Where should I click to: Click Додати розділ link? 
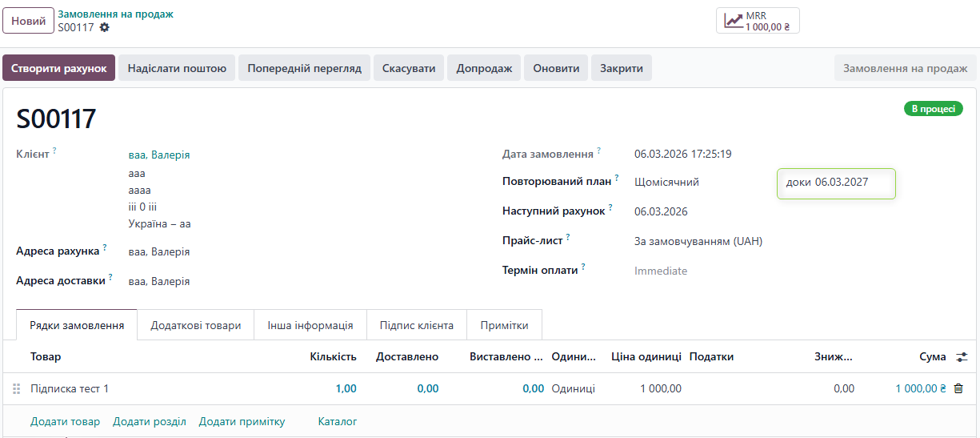[150, 421]
